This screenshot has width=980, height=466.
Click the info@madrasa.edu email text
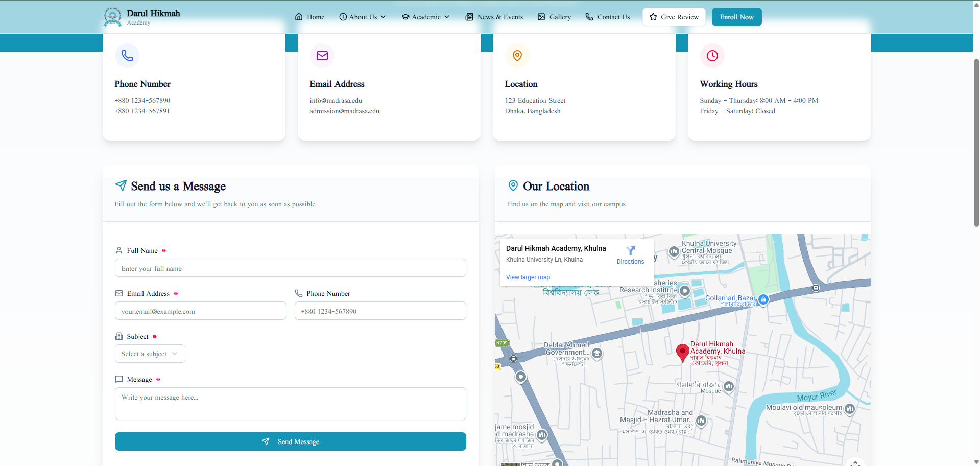[336, 100]
